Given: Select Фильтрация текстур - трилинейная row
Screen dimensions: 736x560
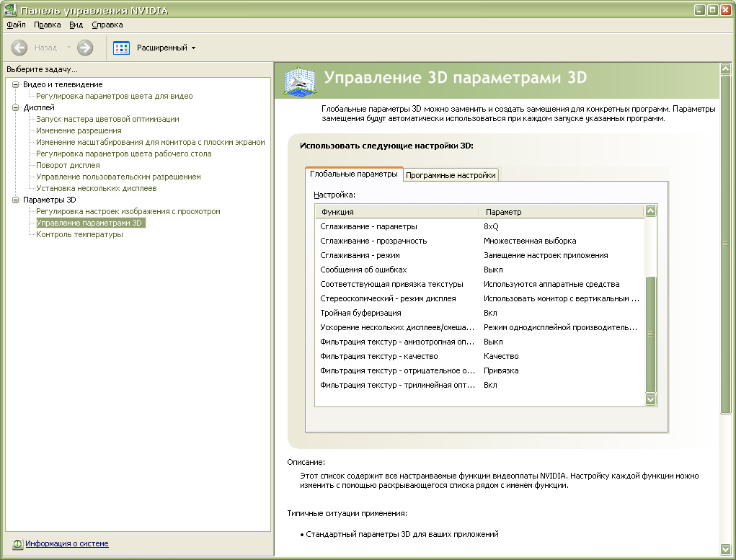Looking at the screenshot, I should point(479,385).
